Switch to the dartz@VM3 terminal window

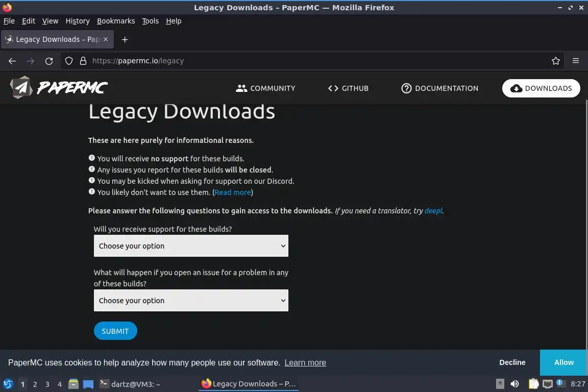pyautogui.click(x=130, y=384)
